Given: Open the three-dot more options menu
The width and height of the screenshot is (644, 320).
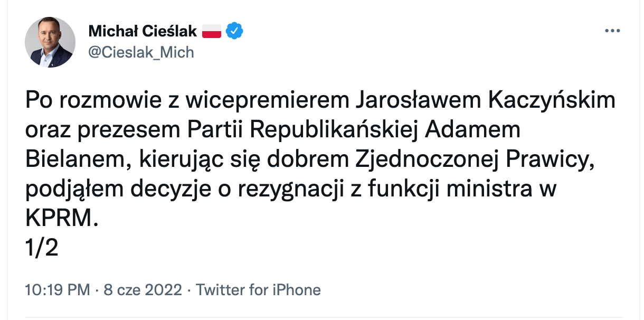Looking at the screenshot, I should click(612, 31).
